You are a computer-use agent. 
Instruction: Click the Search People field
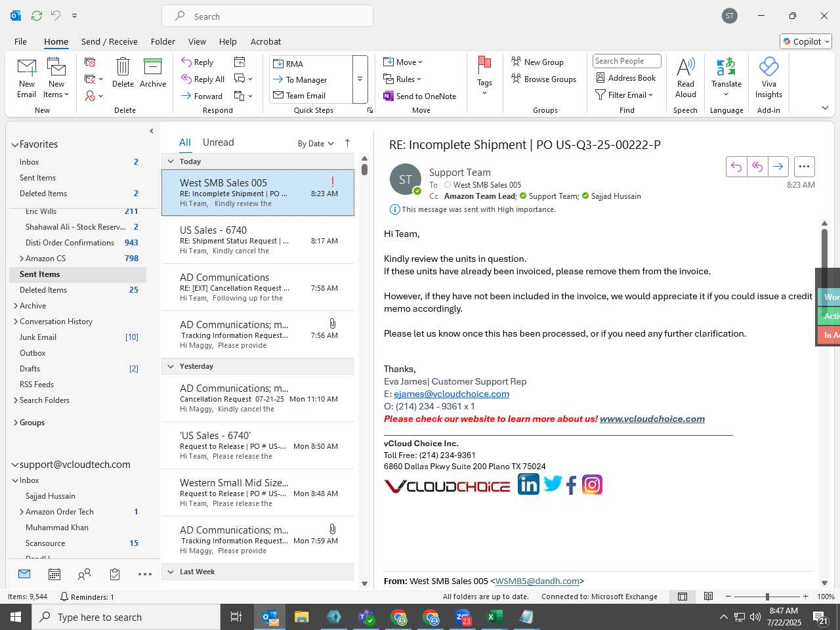pyautogui.click(x=627, y=61)
